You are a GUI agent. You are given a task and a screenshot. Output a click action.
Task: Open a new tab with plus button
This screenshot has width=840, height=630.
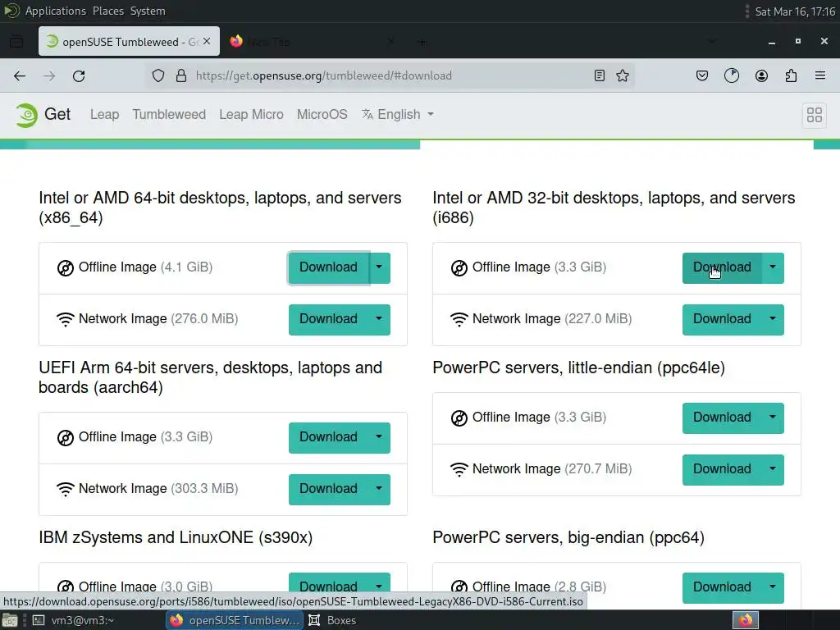pos(422,41)
